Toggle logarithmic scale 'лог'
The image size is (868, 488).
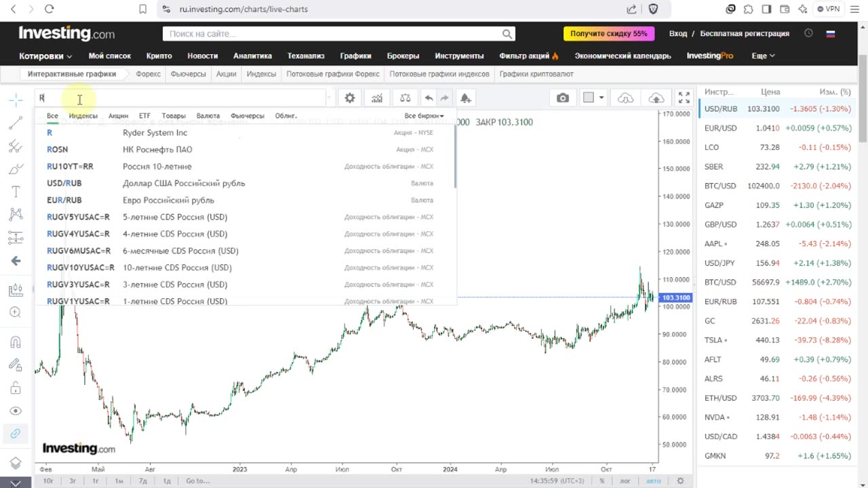[625, 481]
